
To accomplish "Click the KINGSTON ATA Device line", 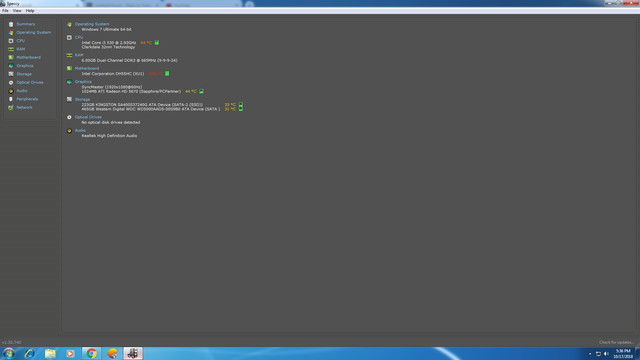I will 142,104.
